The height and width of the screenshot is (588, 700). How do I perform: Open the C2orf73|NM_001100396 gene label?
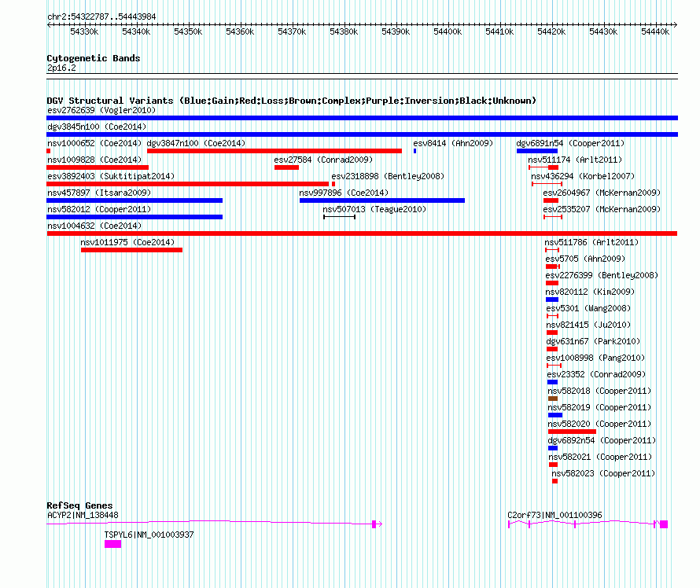click(x=555, y=515)
